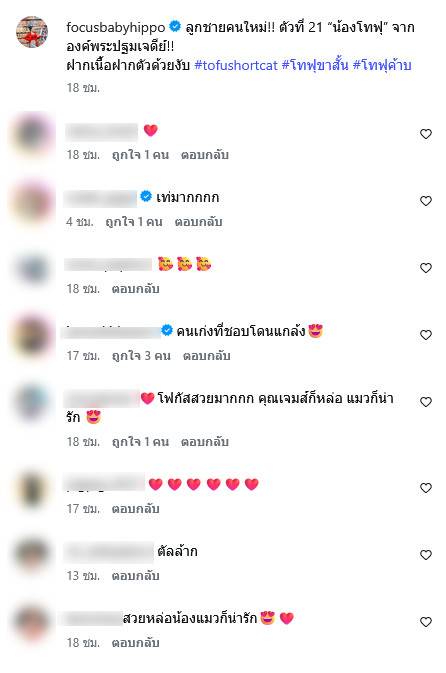This screenshot has width=446, height=673.
Task: Like the three hugging-face emoji comment
Action: tap(425, 268)
